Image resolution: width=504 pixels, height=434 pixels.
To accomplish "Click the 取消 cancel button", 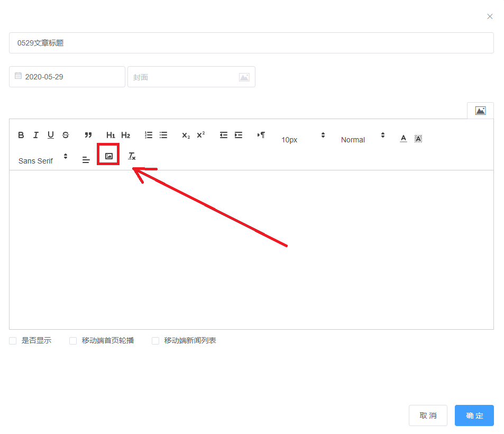I will coord(428,415).
